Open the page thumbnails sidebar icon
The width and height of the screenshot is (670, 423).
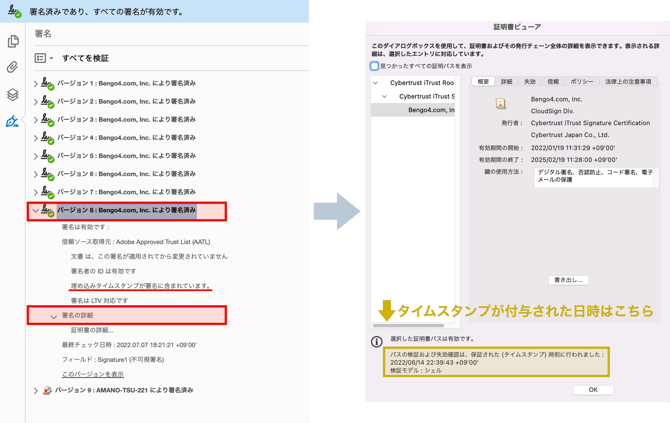coord(13,41)
